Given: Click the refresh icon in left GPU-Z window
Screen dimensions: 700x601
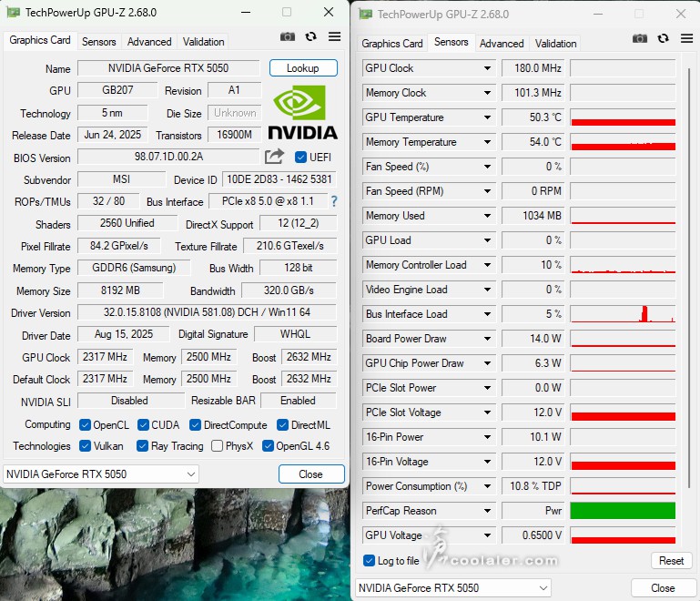Looking at the screenshot, I should pyautogui.click(x=311, y=36).
